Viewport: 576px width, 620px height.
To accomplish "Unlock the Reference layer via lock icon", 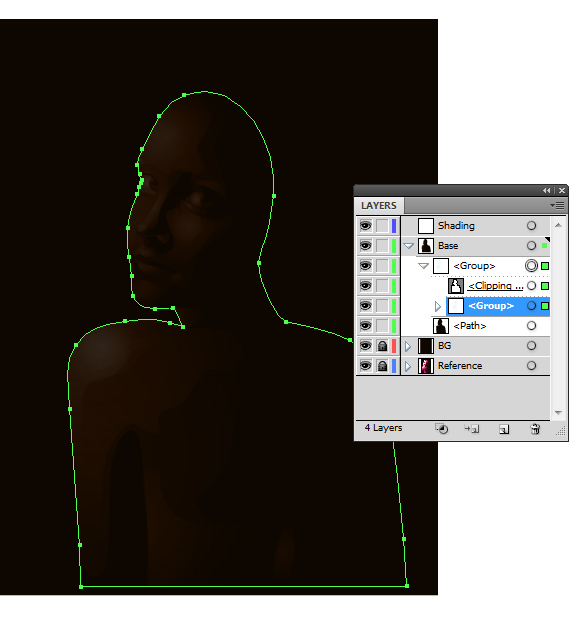I will pos(382,366).
